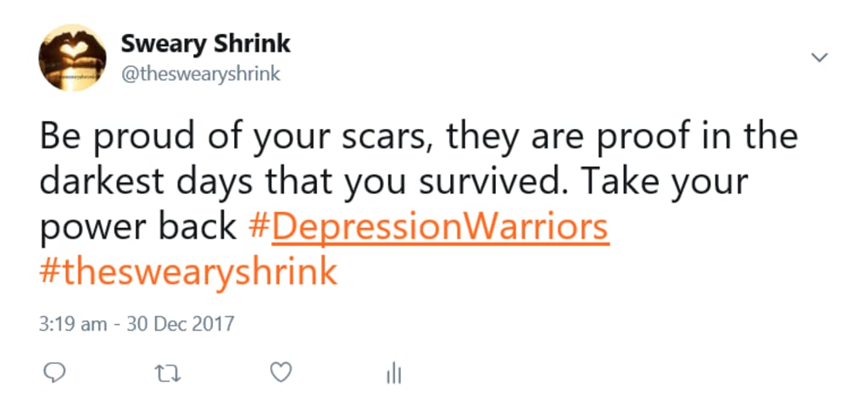The width and height of the screenshot is (868, 418).
Task: Open the heart-hands profile avatar
Action: tap(73, 58)
